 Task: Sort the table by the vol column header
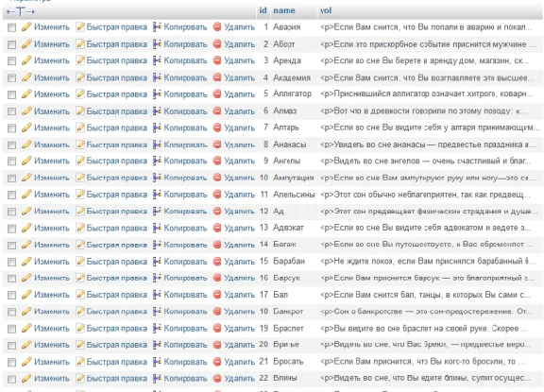tap(326, 10)
